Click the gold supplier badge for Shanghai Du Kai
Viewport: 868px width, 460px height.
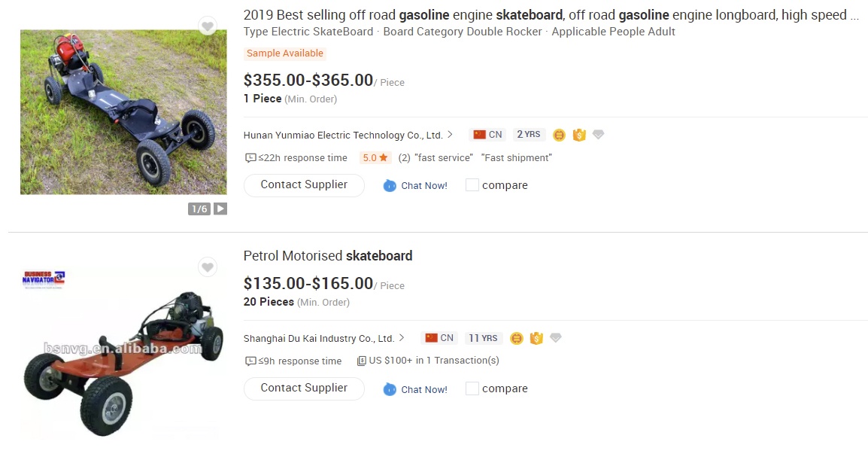coord(517,338)
